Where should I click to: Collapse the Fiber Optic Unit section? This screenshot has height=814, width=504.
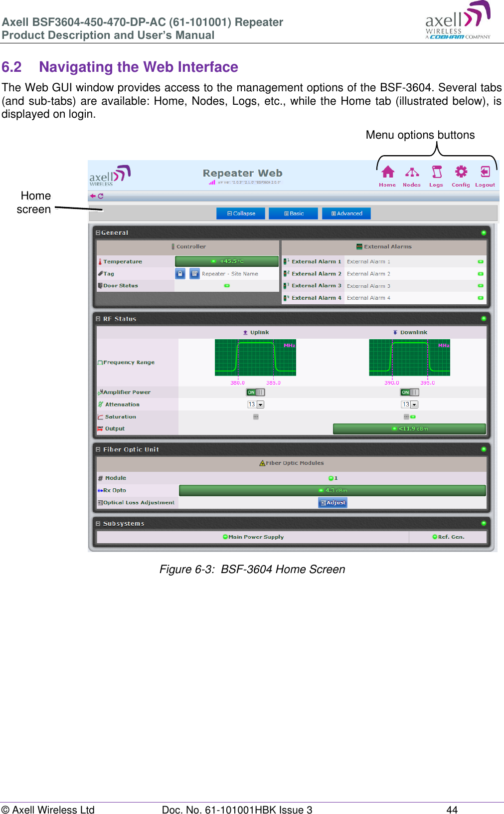coord(98,449)
